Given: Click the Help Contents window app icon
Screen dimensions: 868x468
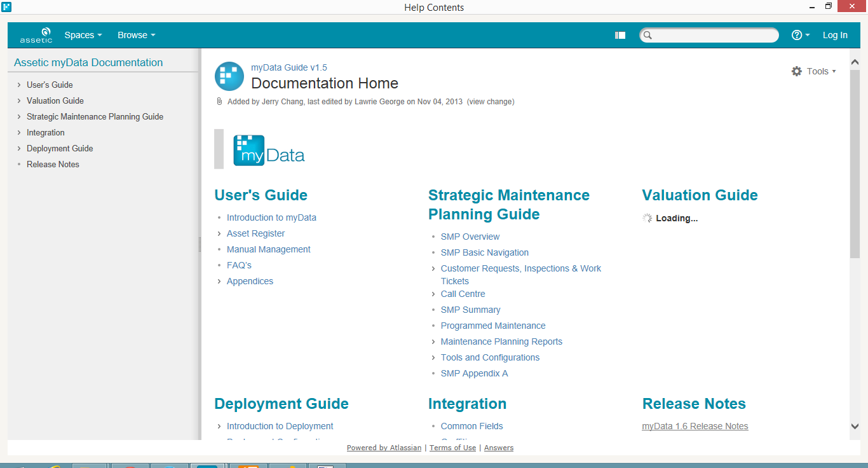Looking at the screenshot, I should tap(6, 7).
